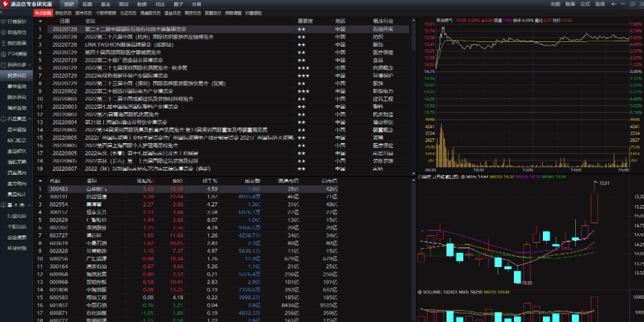This screenshot has height=322, width=644.
Task: Select 投资日历 in the sidebar
Action: [17, 75]
